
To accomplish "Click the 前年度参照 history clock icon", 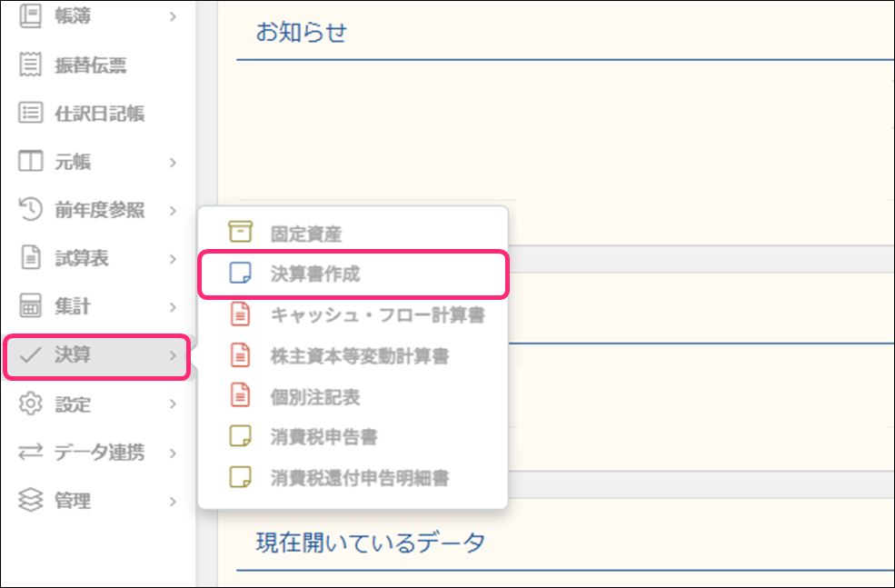I will [x=31, y=211].
